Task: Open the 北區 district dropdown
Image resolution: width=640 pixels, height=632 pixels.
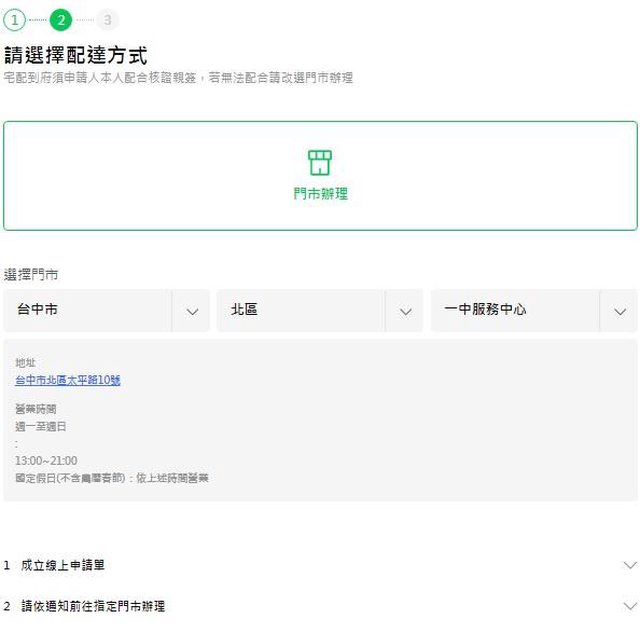Action: [300, 311]
